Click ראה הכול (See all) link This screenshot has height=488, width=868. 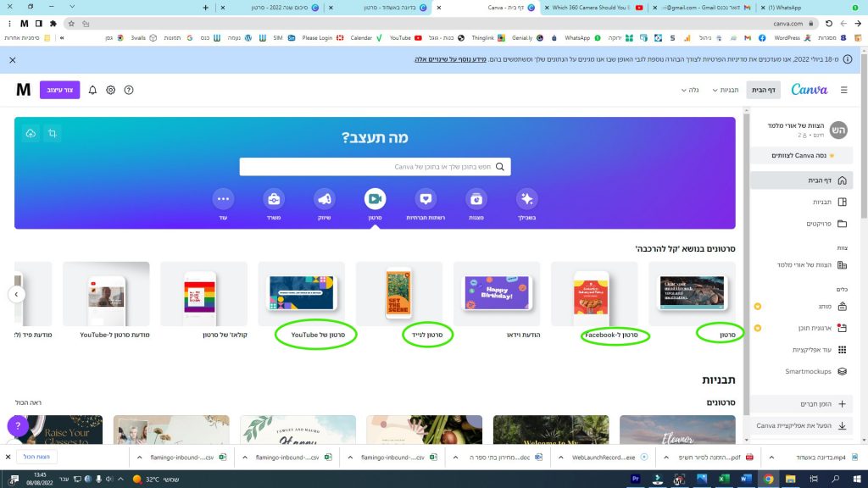[28, 402]
